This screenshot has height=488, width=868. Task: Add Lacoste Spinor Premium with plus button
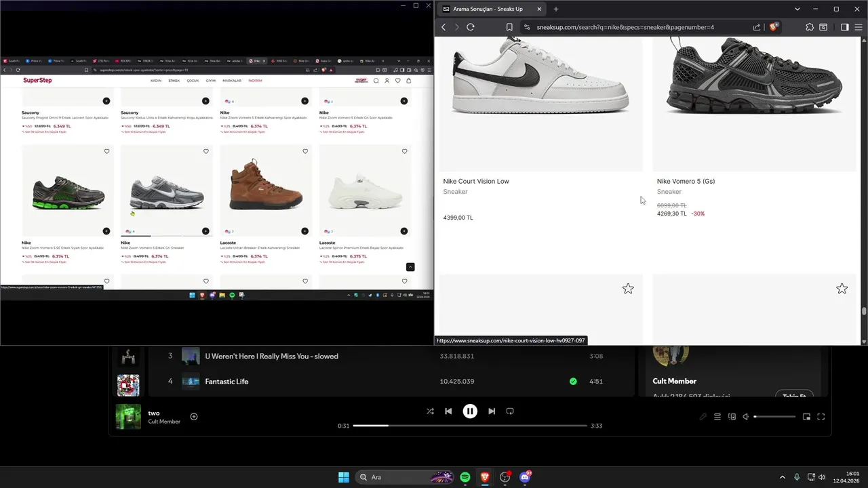[404, 231]
